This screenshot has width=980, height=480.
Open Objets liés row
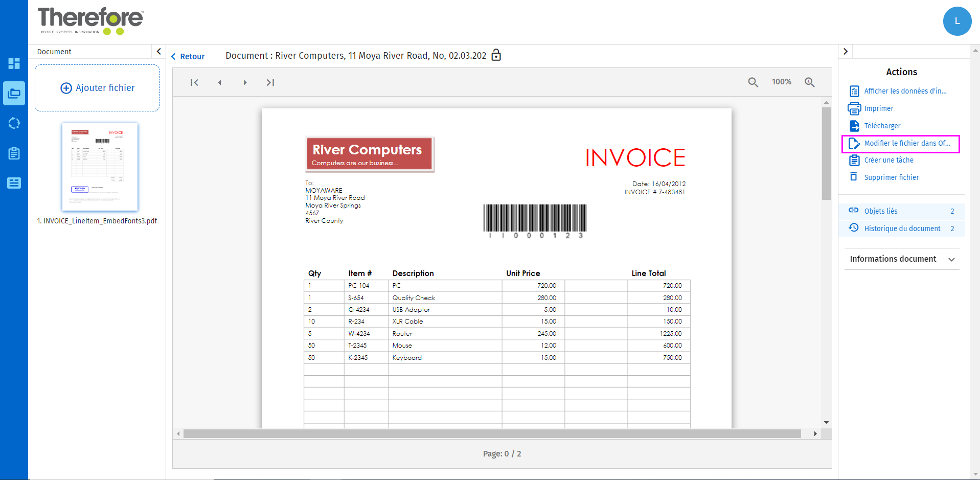(x=902, y=211)
